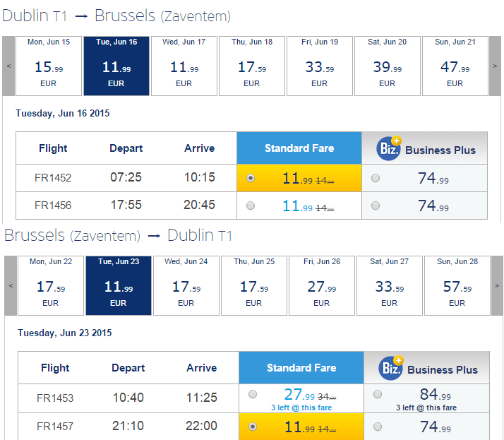Click the return Business Plus Biz icon

coord(391,368)
